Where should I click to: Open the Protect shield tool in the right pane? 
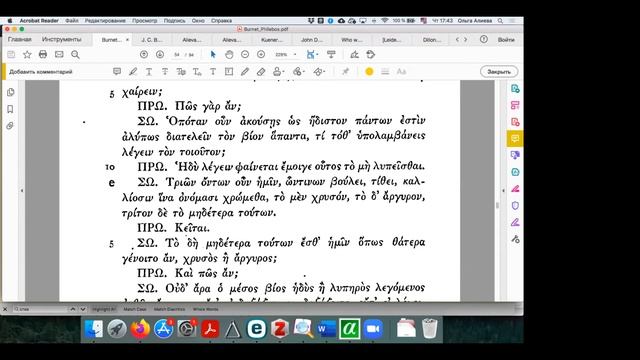pos(515,205)
